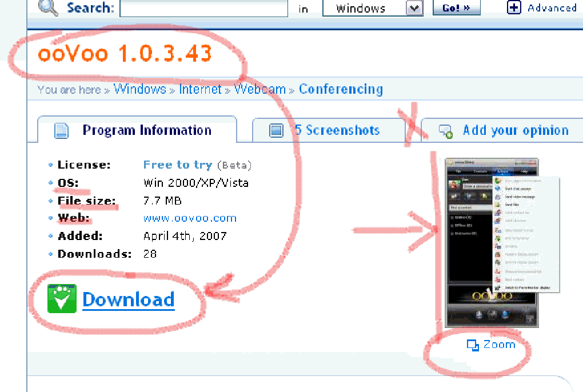Follow the Conferencing breadcrumb link

(341, 89)
